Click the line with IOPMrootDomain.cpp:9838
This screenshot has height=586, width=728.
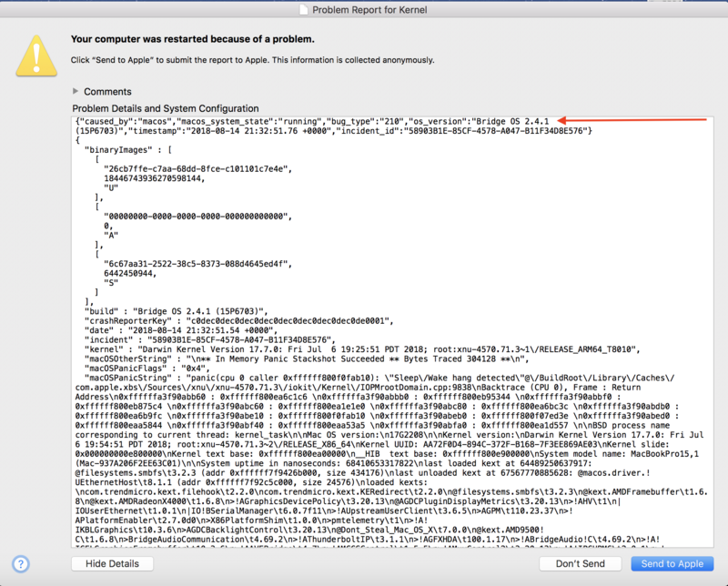click(x=358, y=388)
